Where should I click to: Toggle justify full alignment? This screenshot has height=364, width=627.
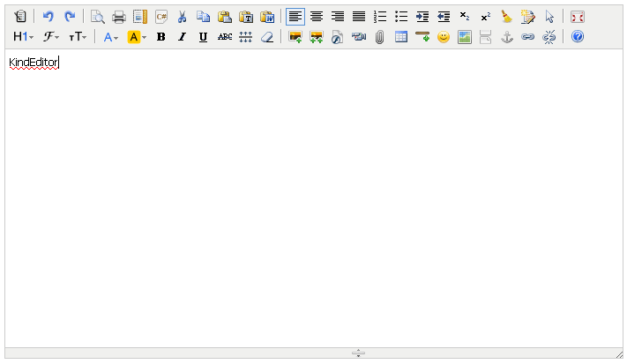click(x=359, y=17)
